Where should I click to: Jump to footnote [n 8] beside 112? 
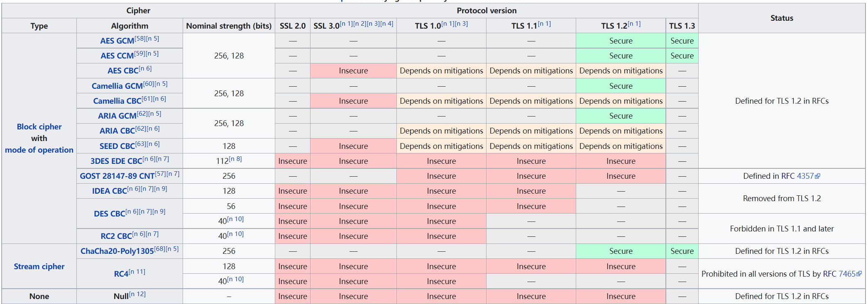(235, 159)
